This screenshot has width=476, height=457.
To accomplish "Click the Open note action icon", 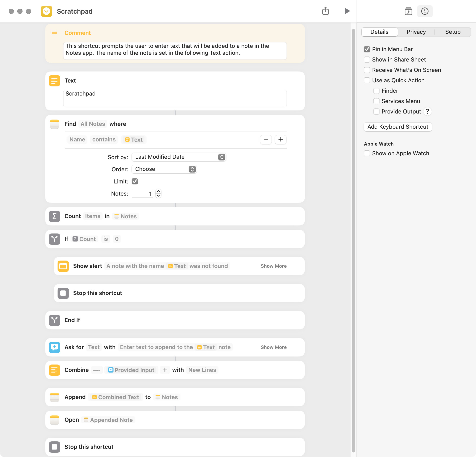I will (x=54, y=420).
